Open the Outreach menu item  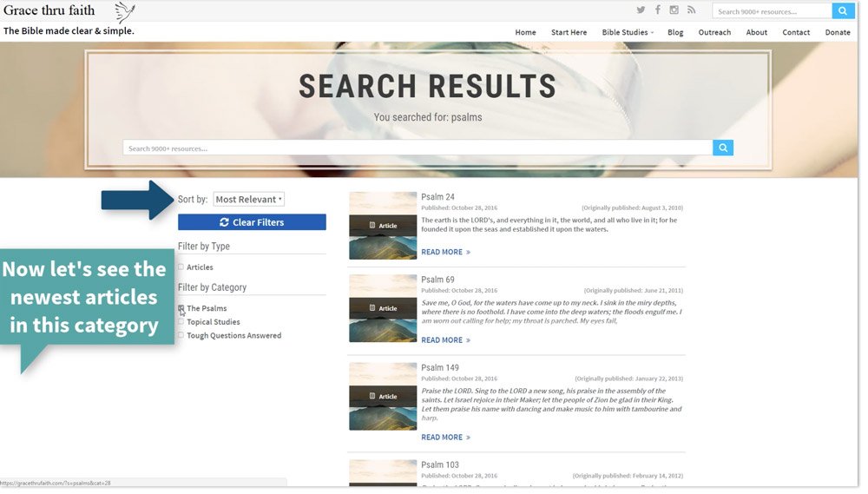tap(714, 32)
